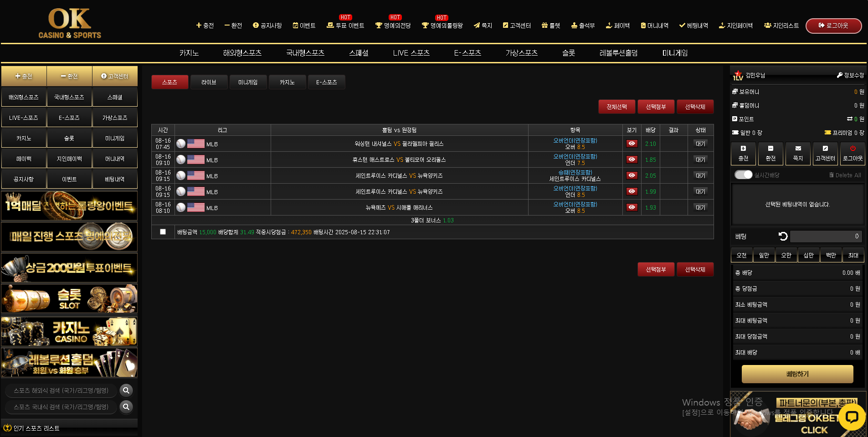
Task: Open the 미니게임 tab in bet history
Action: pos(248,82)
